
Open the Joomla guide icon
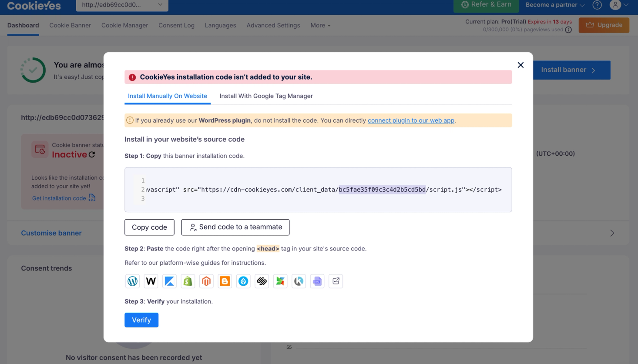(x=280, y=281)
